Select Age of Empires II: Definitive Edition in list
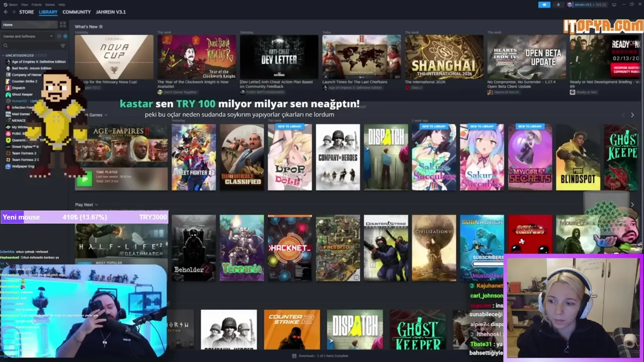 pos(39,62)
